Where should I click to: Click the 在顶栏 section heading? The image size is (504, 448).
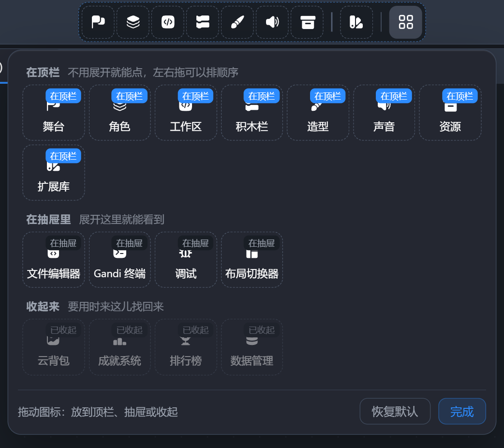pyautogui.click(x=43, y=73)
